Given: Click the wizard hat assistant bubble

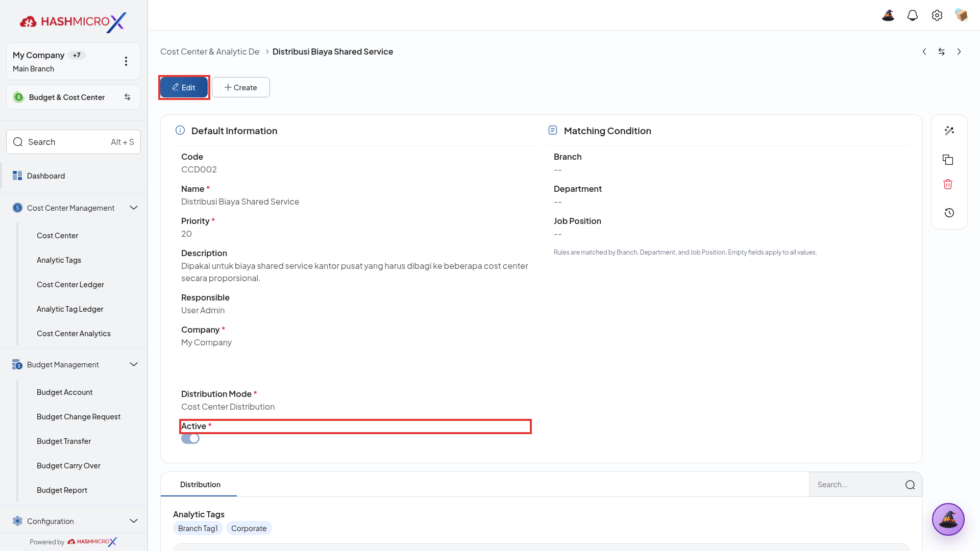Looking at the screenshot, I should coord(948,519).
